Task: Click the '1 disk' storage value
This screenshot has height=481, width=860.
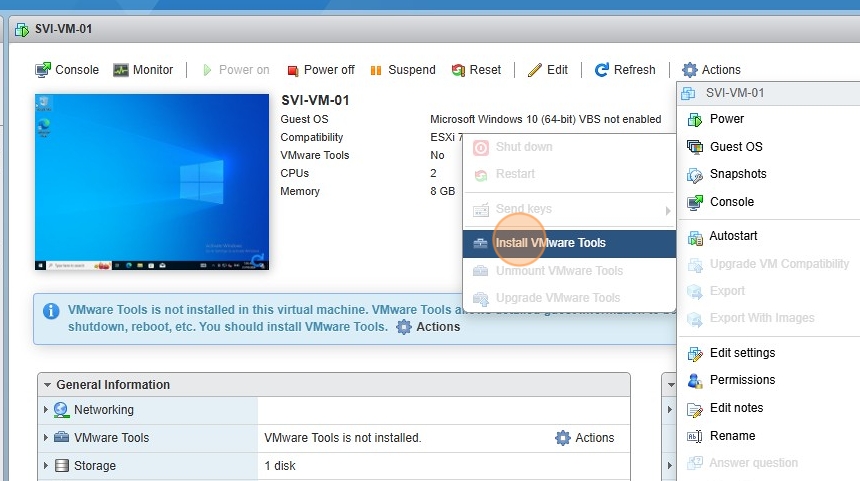Action: [280, 466]
